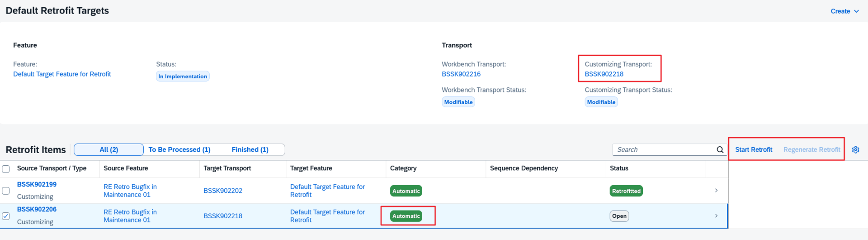Click the Regenerate Retrofit button
This screenshot has width=868, height=240.
(811, 150)
